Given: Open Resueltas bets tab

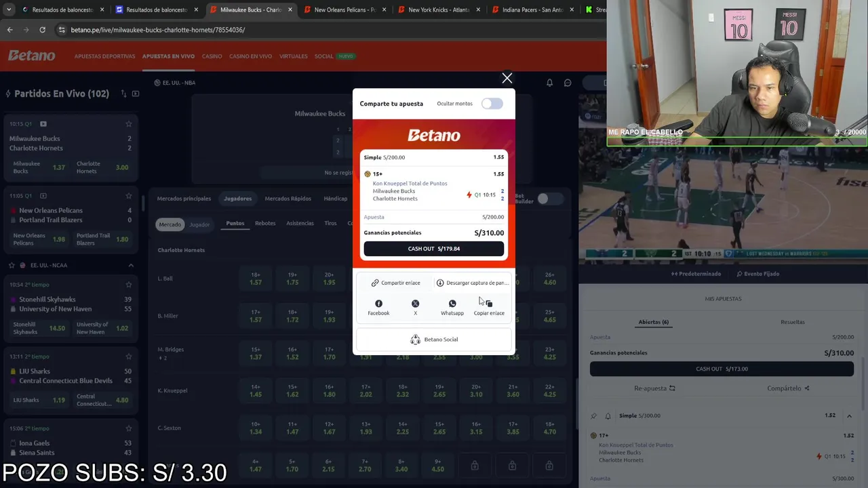Looking at the screenshot, I should [x=793, y=322].
